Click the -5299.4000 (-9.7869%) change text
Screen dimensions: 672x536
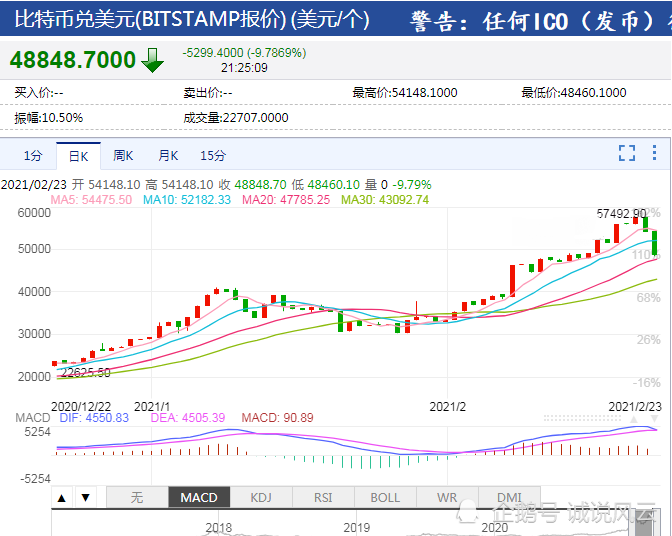(244, 53)
